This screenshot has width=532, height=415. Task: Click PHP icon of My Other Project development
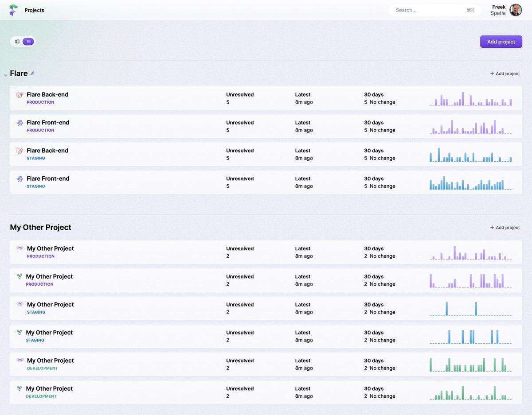(20, 360)
